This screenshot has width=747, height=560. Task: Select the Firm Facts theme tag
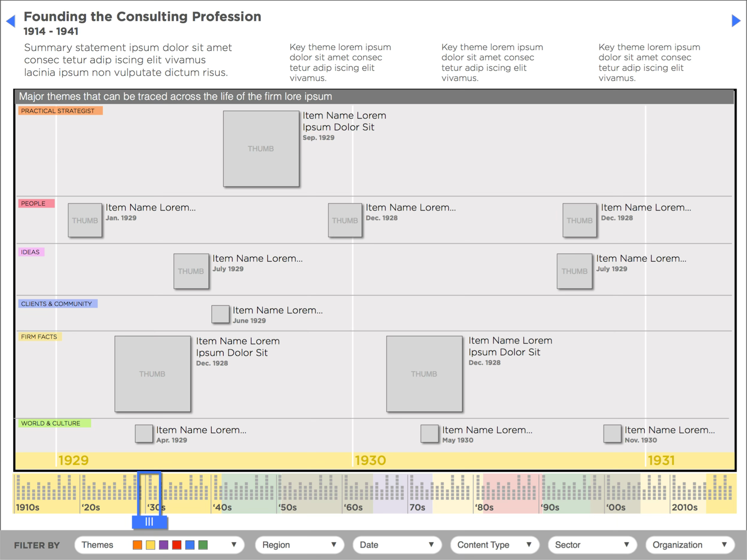click(x=40, y=336)
